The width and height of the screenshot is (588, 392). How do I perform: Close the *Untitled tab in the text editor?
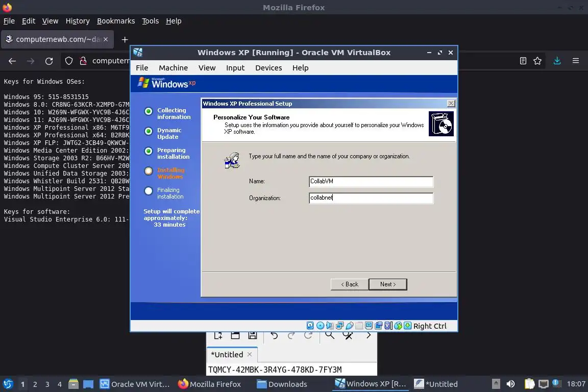(250, 355)
